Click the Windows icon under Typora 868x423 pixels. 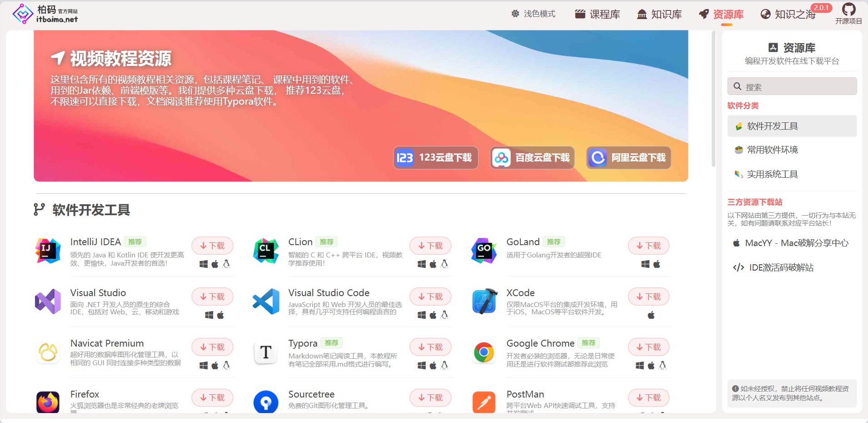(x=422, y=365)
